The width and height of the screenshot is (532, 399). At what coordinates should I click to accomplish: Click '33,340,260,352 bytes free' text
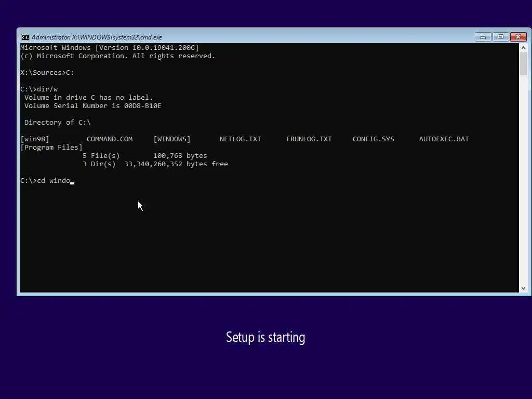(176, 164)
